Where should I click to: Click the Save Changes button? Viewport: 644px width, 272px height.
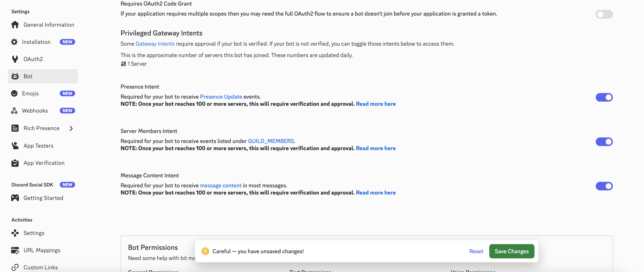tap(511, 251)
